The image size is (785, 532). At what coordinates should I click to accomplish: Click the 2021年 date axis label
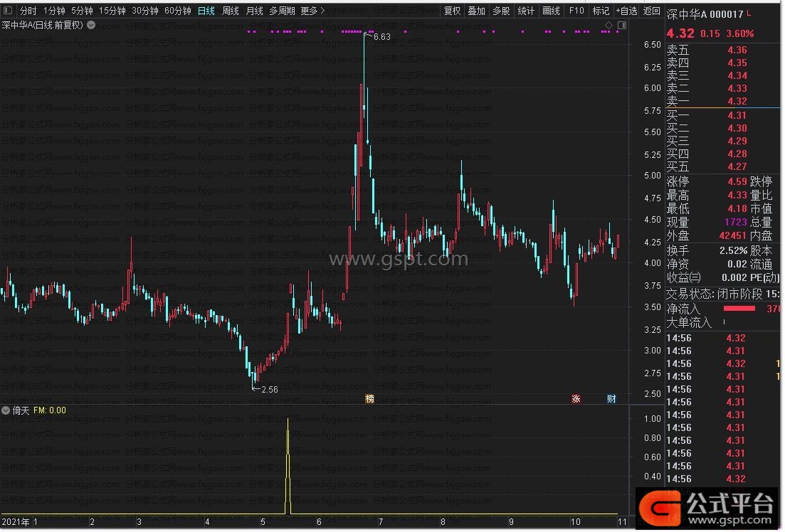[16, 522]
